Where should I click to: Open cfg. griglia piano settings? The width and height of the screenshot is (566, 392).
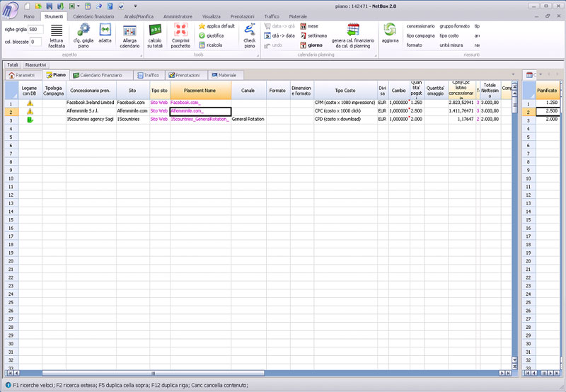point(83,35)
